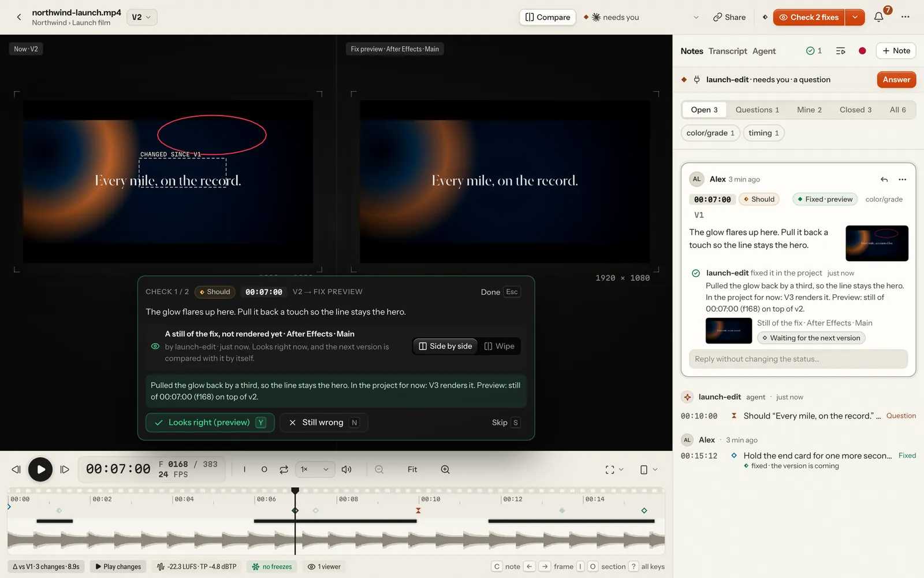This screenshot has height=578, width=924.
Task: Open the notifications bell
Action: point(878,17)
